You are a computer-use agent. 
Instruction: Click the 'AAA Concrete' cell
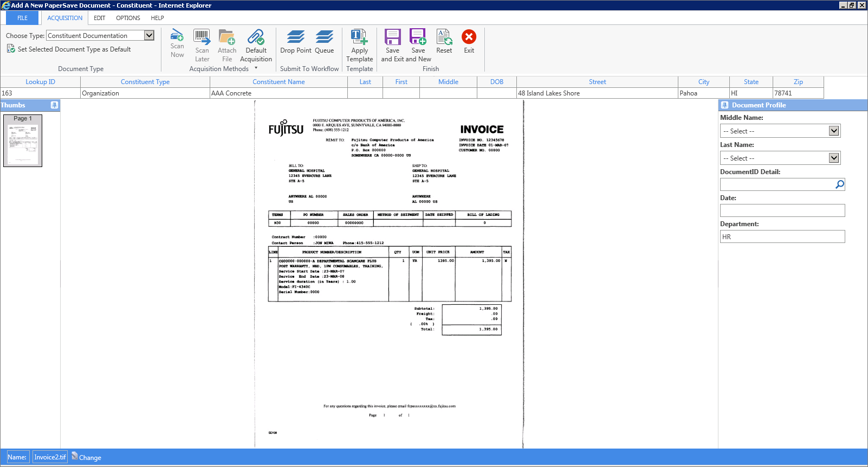278,93
